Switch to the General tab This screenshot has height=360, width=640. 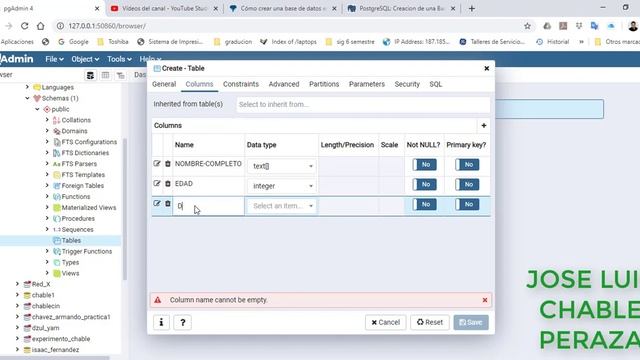(164, 84)
